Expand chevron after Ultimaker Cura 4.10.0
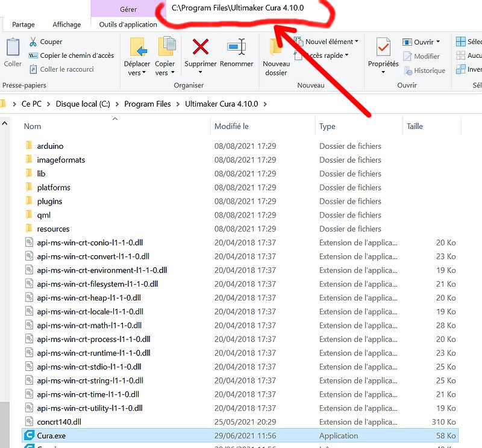 pos(265,104)
